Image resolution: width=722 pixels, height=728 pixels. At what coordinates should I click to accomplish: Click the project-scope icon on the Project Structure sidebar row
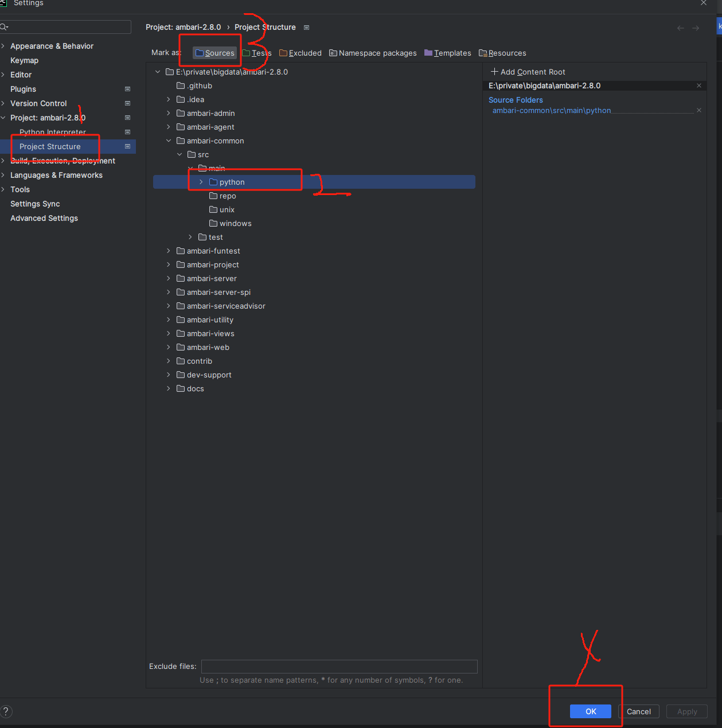pos(127,146)
